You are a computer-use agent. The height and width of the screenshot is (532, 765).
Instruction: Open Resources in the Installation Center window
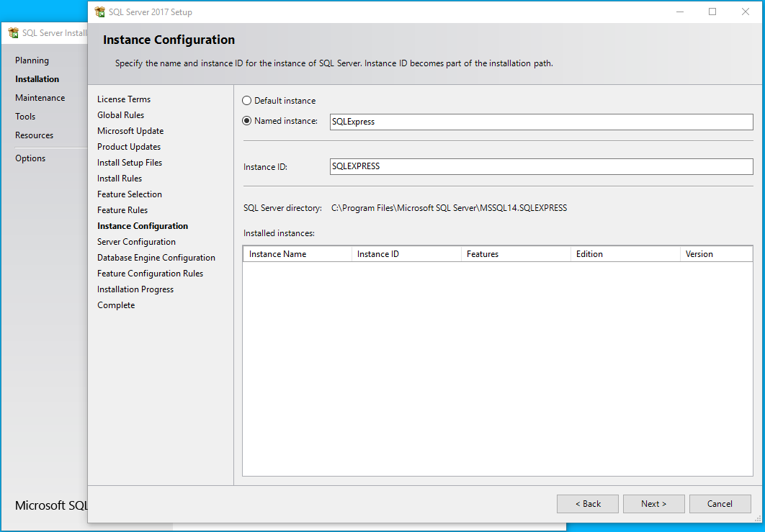pyautogui.click(x=34, y=135)
